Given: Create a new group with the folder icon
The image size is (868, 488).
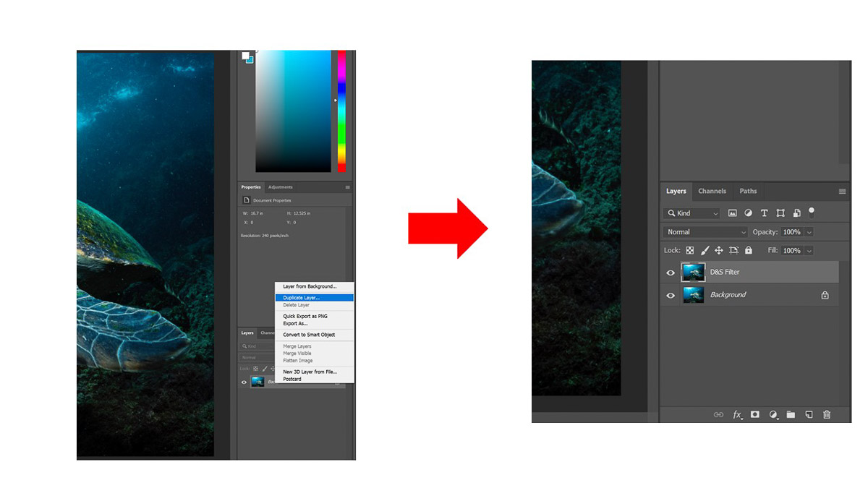Looking at the screenshot, I should pyautogui.click(x=791, y=415).
